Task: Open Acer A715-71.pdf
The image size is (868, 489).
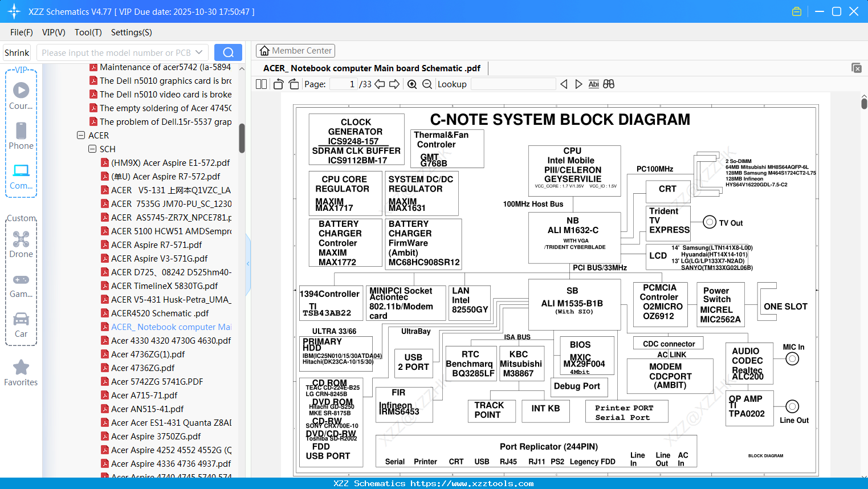Action: [x=144, y=396]
